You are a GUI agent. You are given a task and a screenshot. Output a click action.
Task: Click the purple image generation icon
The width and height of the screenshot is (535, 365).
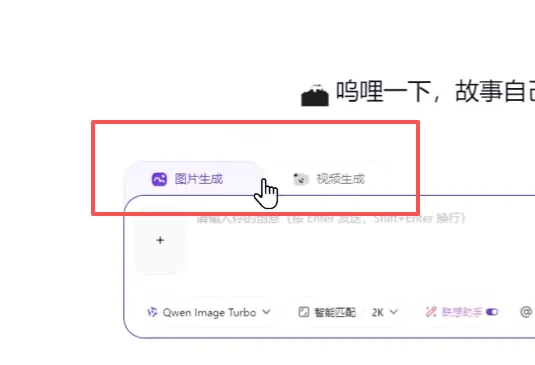pyautogui.click(x=159, y=179)
